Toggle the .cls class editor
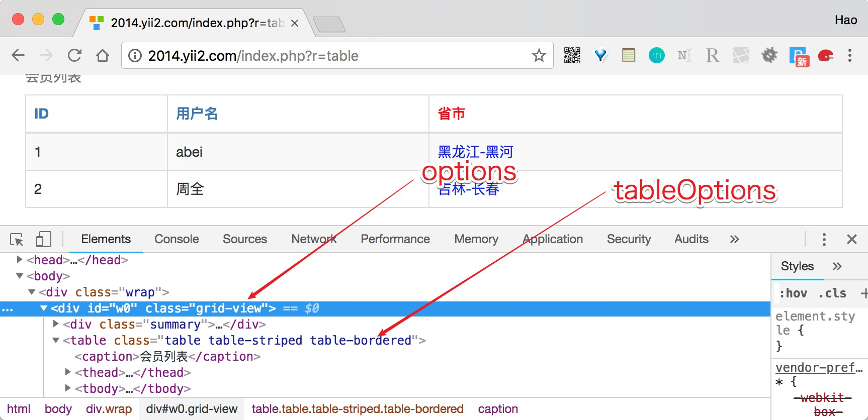 coord(832,293)
